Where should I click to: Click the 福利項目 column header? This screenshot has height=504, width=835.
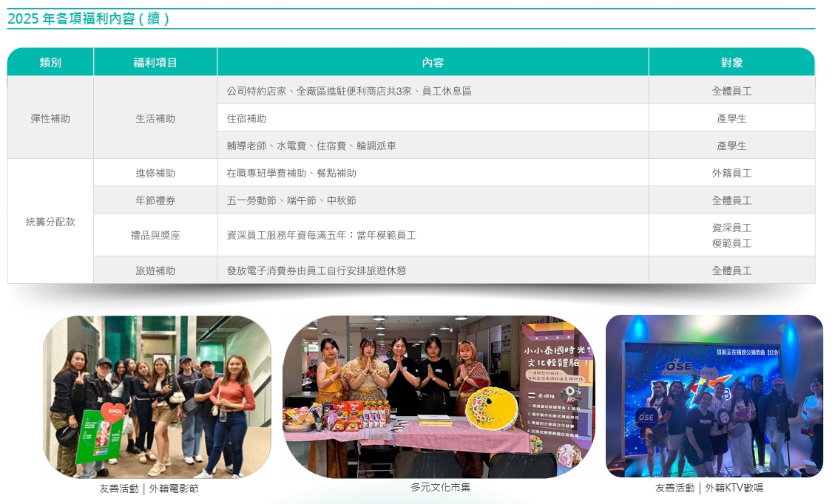(x=155, y=63)
